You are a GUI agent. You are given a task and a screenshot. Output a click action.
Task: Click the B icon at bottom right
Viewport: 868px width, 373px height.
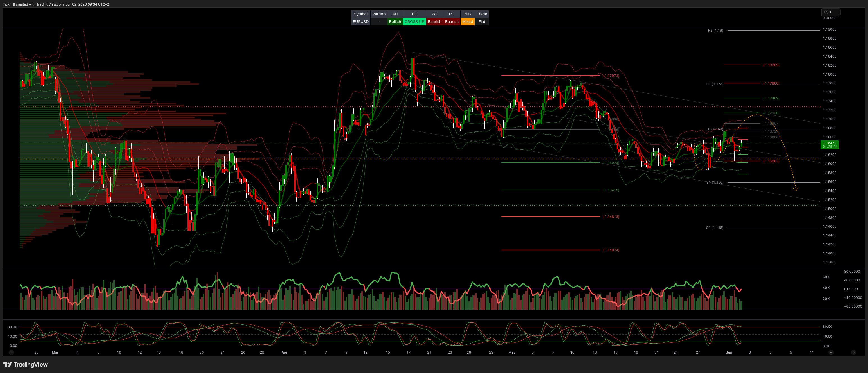point(853,352)
